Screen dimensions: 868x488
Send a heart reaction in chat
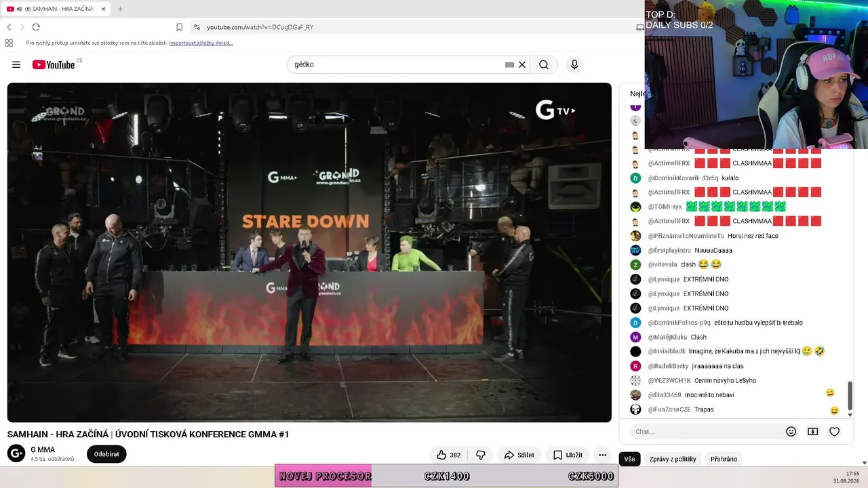coord(835,431)
